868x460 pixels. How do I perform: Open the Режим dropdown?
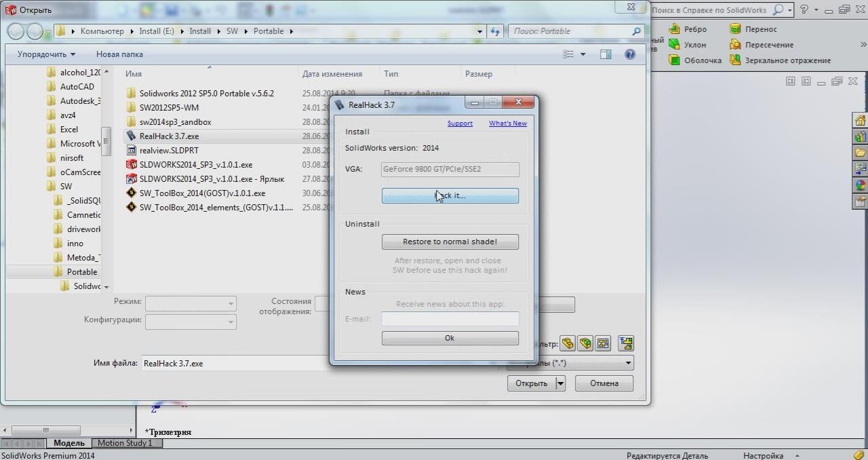(x=191, y=303)
